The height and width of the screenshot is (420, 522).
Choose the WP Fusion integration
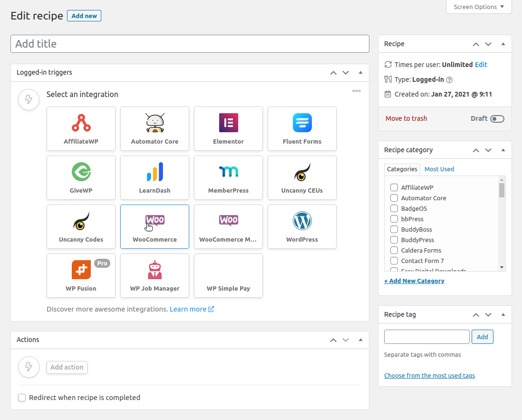(x=81, y=275)
